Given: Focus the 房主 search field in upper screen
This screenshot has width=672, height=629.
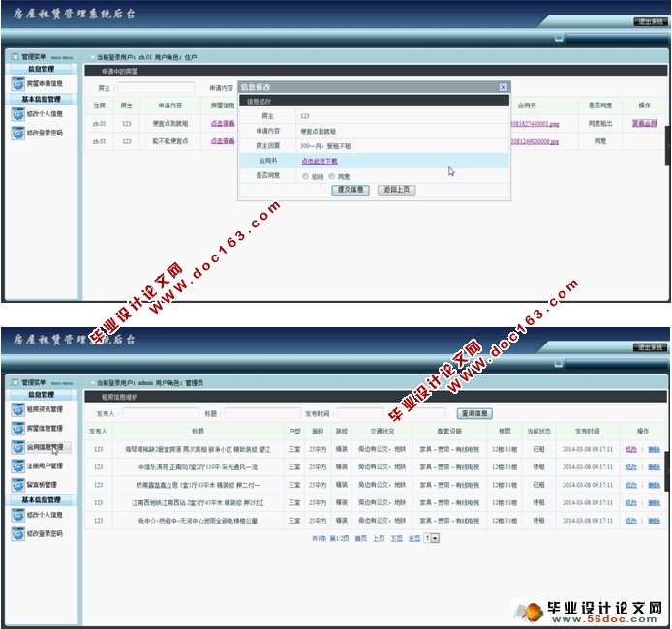Looking at the screenshot, I should coord(156,88).
